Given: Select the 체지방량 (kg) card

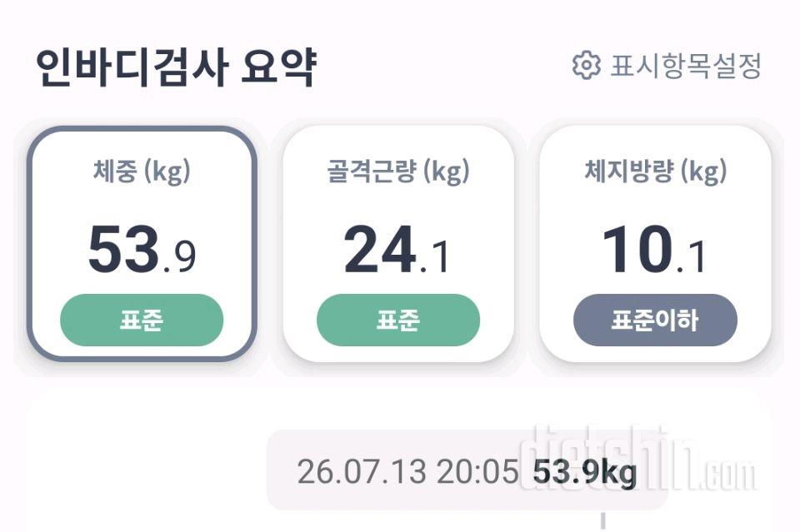Looking at the screenshot, I should [655, 244].
